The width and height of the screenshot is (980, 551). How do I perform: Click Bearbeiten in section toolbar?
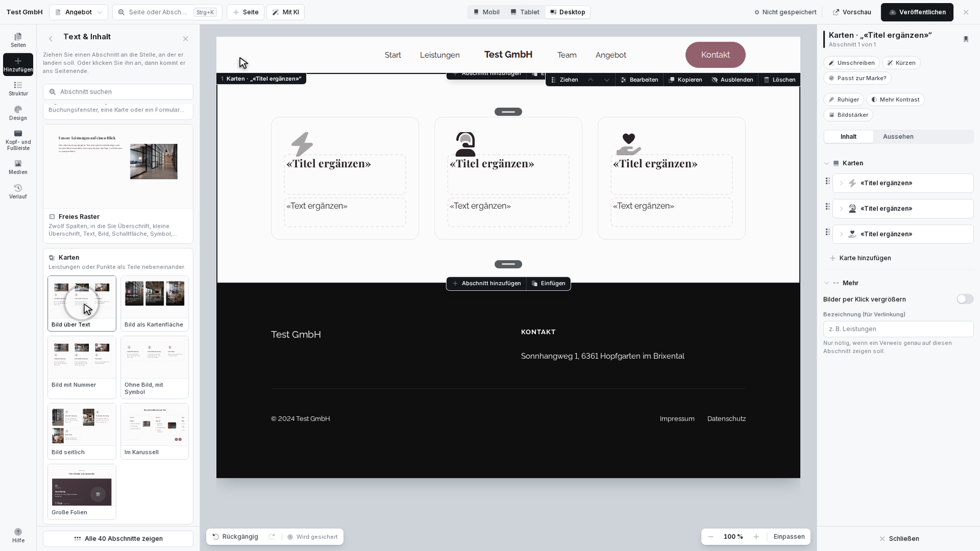click(639, 80)
